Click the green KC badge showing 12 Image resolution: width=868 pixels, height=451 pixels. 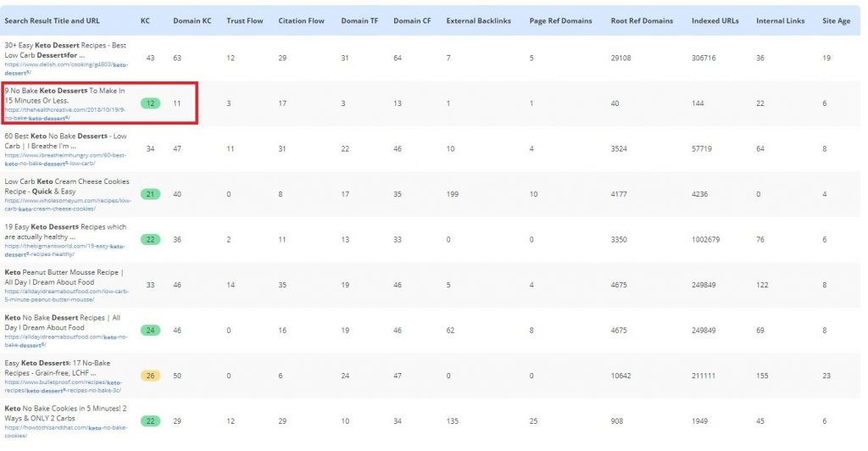coord(150,103)
